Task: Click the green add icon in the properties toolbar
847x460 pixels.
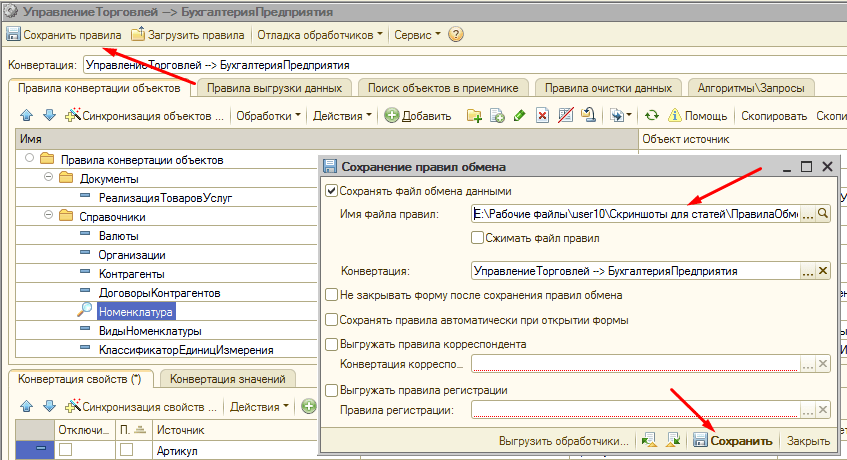Action: 308,406
